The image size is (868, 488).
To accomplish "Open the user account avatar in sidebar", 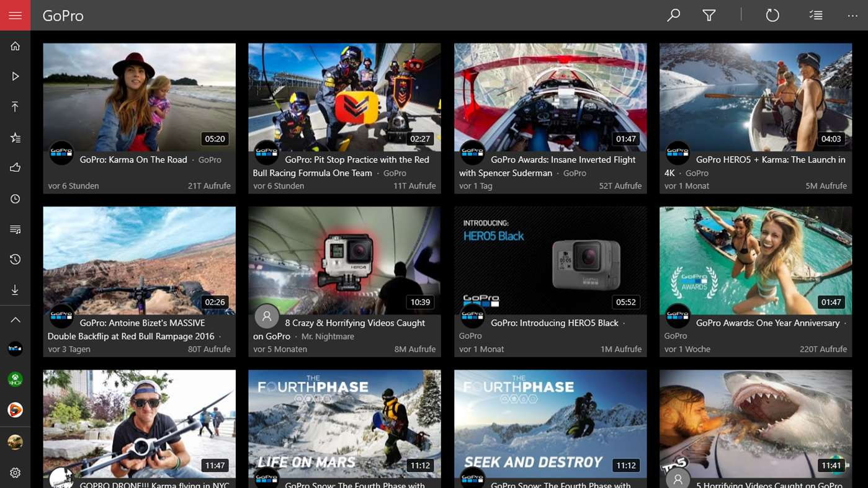I will point(15,442).
